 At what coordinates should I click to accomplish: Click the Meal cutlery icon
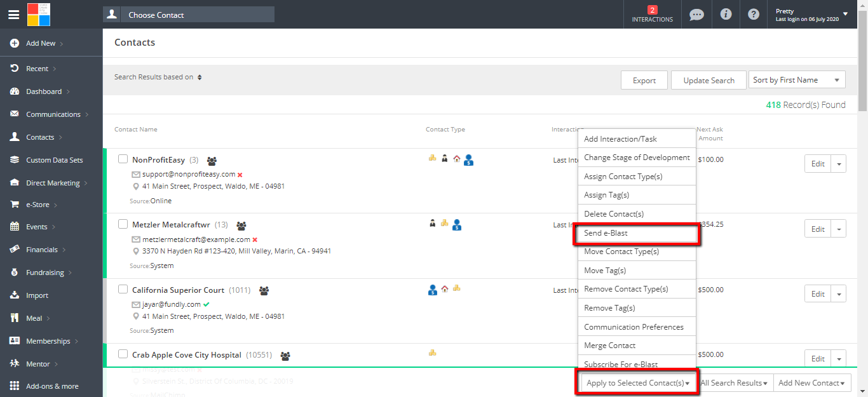click(14, 318)
